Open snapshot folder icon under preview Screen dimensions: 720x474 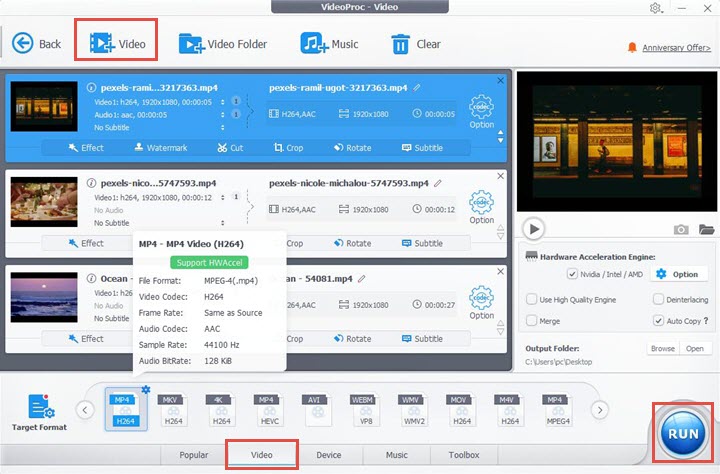pyautogui.click(x=706, y=229)
